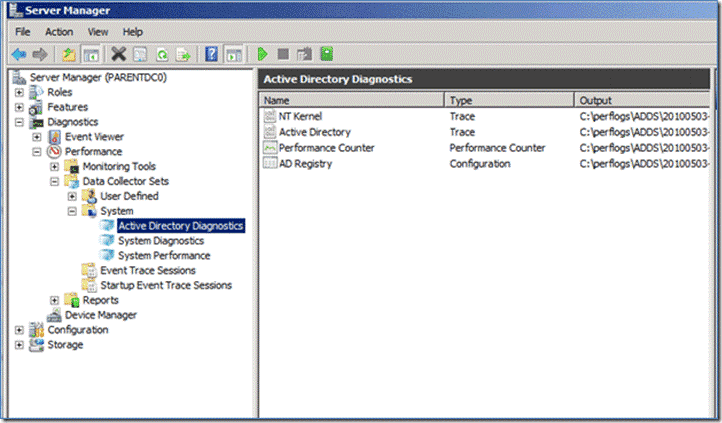The height and width of the screenshot is (423, 722).
Task: Sort list by the Type column header
Action: click(460, 100)
